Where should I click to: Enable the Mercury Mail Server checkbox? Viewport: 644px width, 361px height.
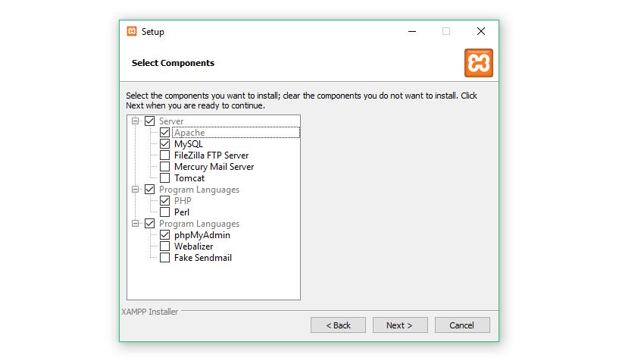click(164, 167)
